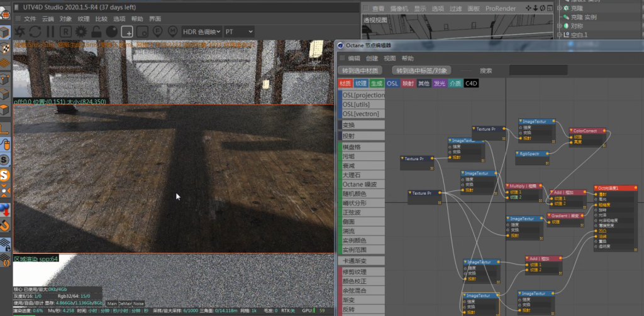Image resolution: width=644 pixels, height=316 pixels.
Task: Select the Multiply node
Action: [524, 192]
